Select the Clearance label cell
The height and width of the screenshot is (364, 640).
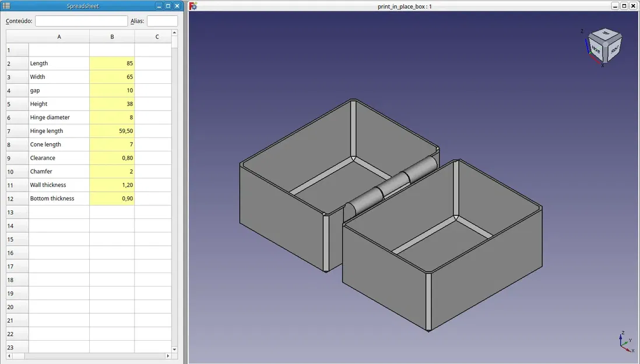point(59,158)
